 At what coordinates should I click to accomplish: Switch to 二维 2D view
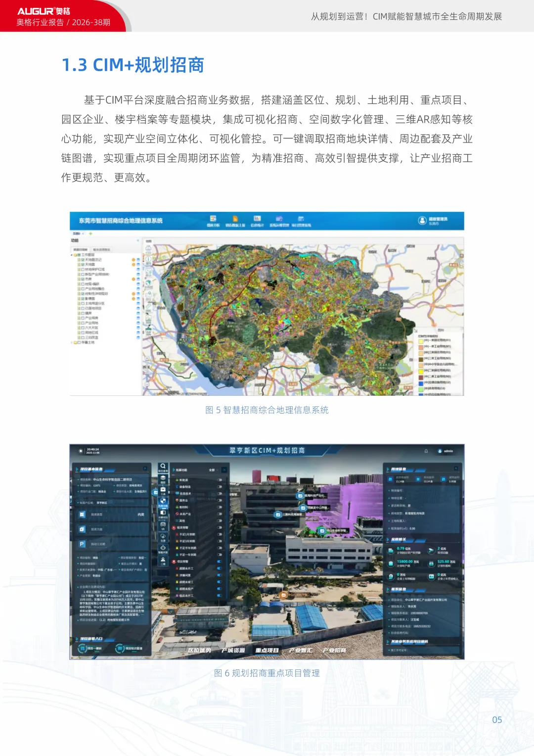(163, 561)
